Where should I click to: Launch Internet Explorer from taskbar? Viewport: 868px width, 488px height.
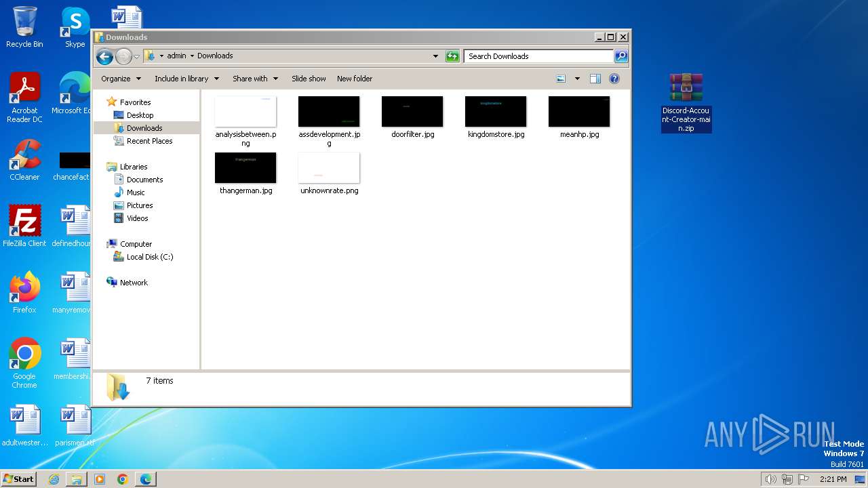pyautogui.click(x=54, y=479)
